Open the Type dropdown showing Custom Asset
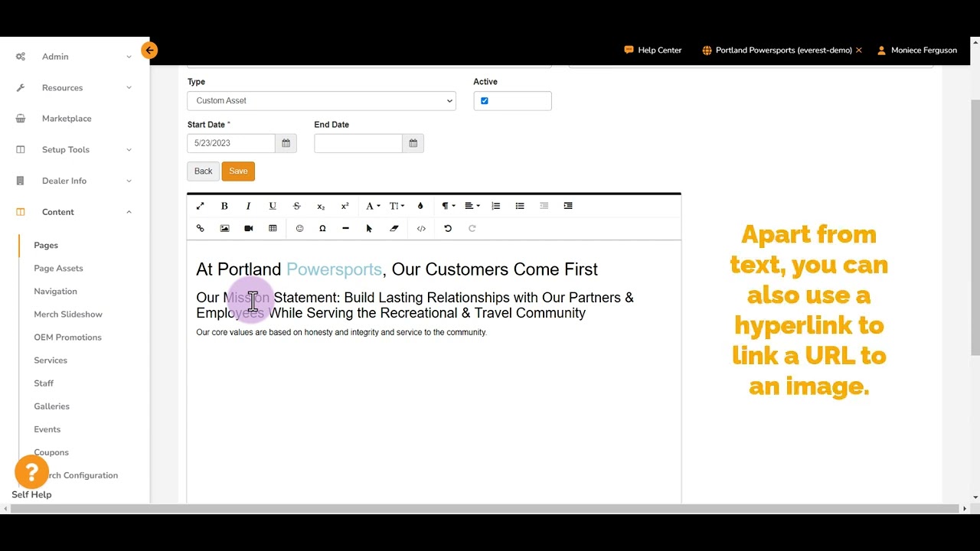The width and height of the screenshot is (980, 551). 322,100
